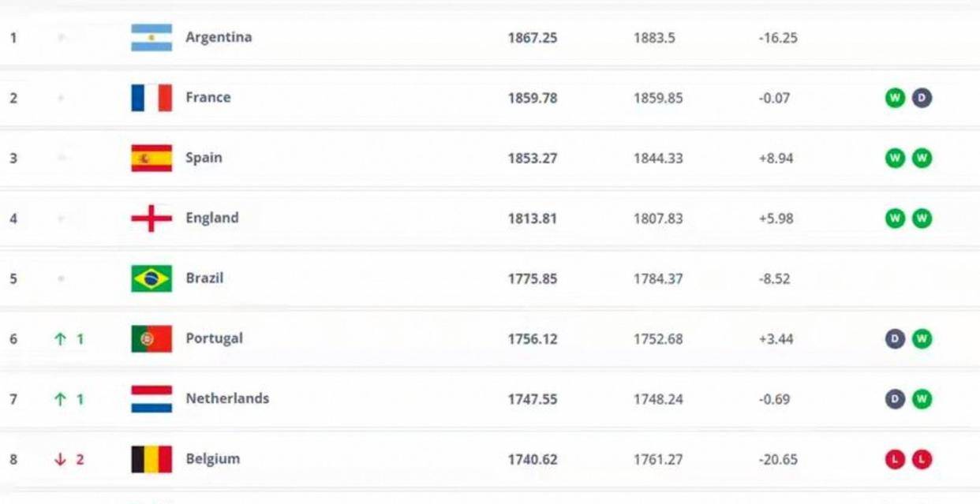Click the Spain flag icon
This screenshot has width=980, height=504.
point(151,158)
